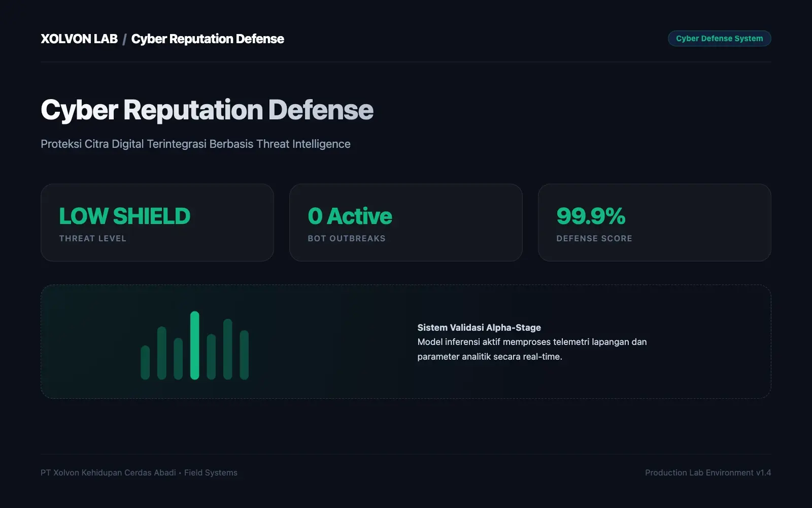Click the BOT OUTBREAKS label
Image resolution: width=812 pixels, height=508 pixels.
347,238
